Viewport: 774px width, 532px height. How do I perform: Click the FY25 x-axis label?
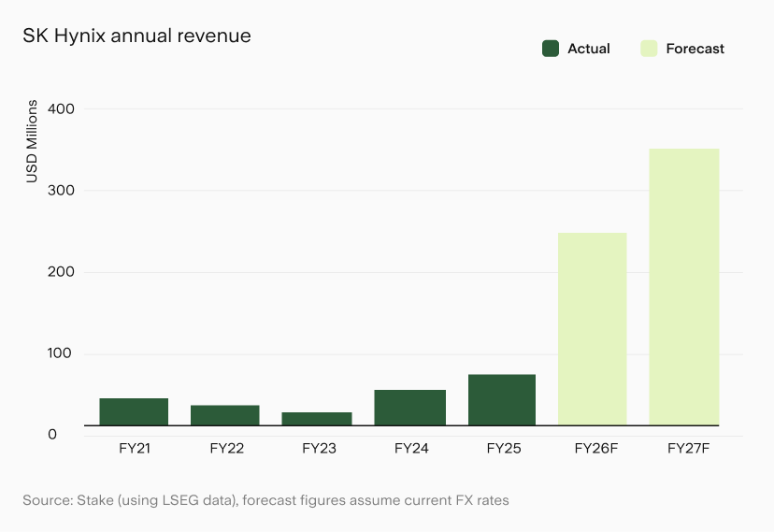504,448
